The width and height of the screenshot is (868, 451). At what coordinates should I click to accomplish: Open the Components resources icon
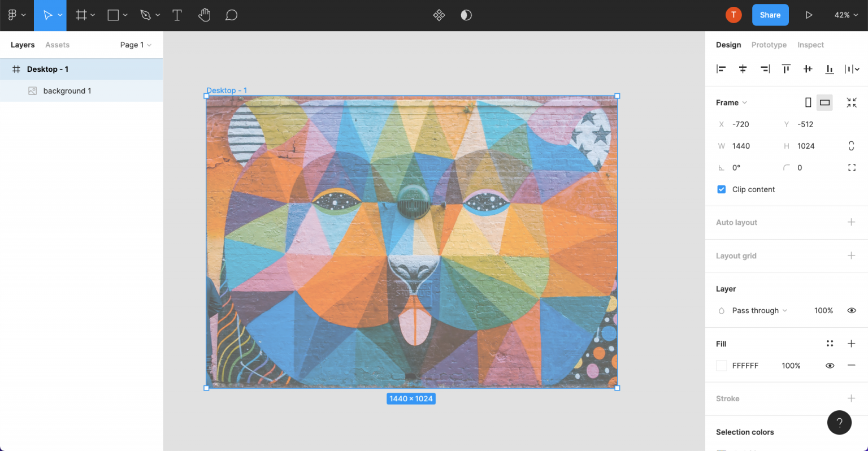pyautogui.click(x=439, y=15)
